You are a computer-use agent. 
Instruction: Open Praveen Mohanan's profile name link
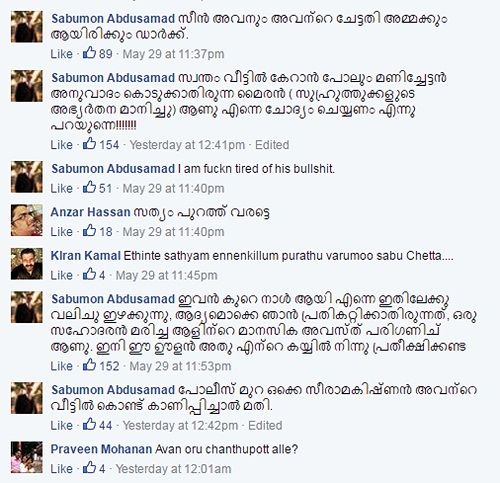click(101, 449)
